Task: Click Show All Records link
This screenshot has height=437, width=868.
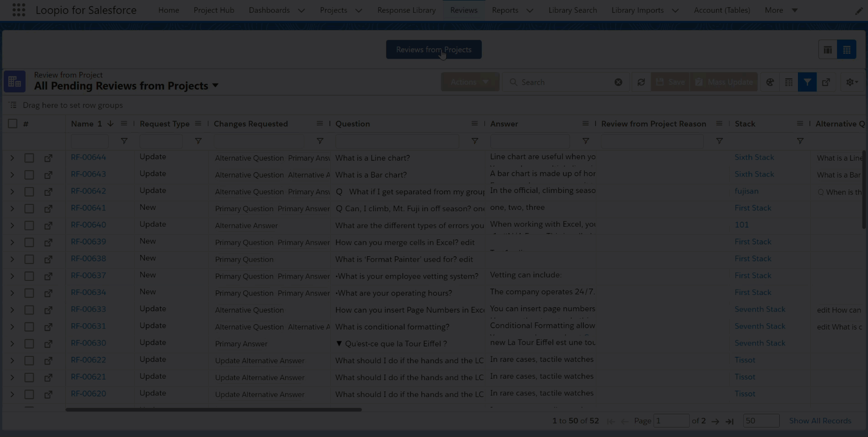Action: [820, 421]
